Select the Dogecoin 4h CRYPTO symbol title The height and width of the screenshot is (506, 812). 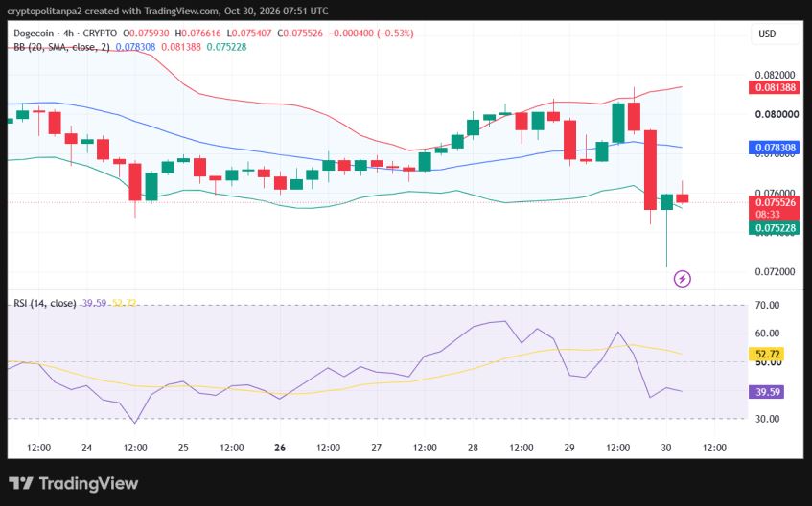(65, 34)
